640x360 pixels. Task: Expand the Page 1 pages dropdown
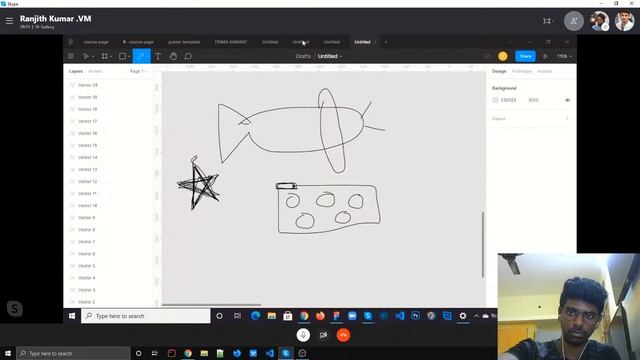tap(138, 71)
